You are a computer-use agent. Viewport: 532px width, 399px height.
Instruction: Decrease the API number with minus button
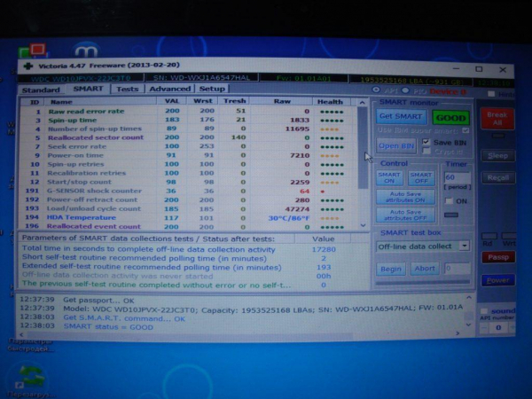(484, 328)
